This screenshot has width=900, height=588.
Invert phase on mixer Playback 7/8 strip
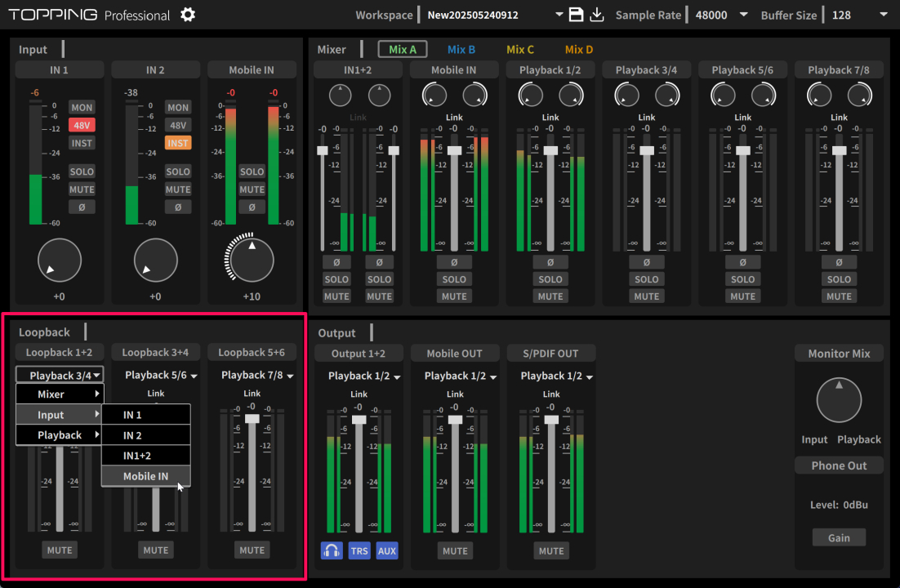click(x=840, y=262)
